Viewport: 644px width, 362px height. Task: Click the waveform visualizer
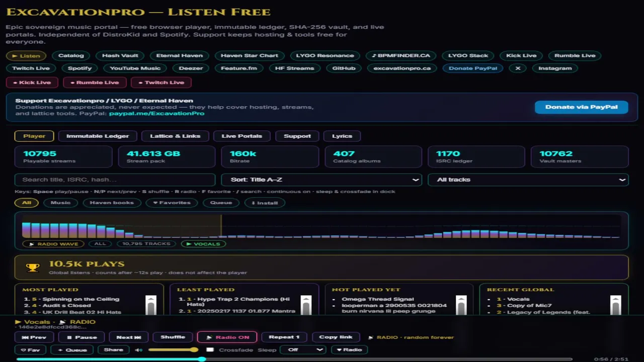(321, 226)
